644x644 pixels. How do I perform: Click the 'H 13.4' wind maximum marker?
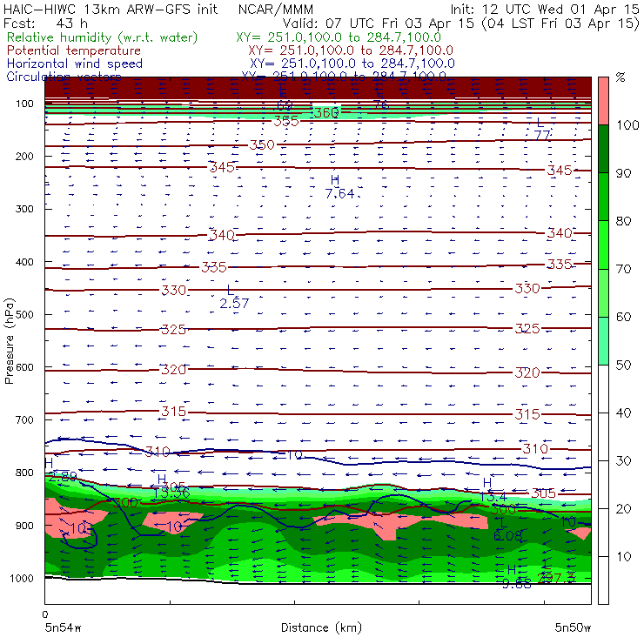click(x=493, y=490)
